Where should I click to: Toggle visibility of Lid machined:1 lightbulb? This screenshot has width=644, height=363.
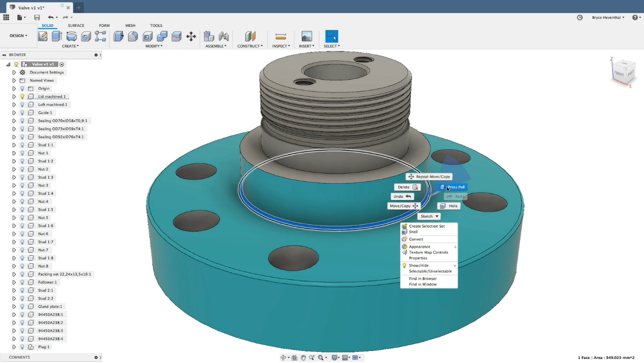[22, 96]
